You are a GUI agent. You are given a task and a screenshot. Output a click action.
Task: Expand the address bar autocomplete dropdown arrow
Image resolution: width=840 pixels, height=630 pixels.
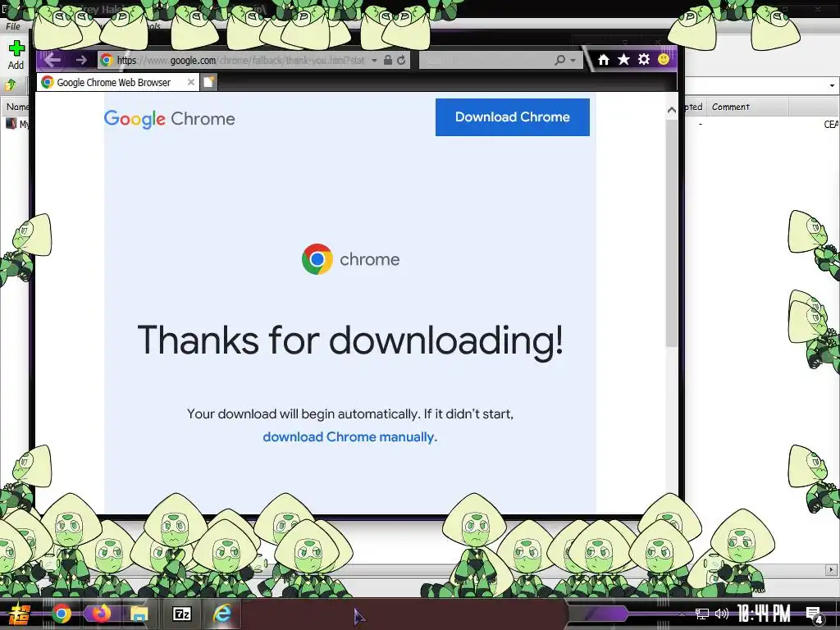(x=374, y=61)
